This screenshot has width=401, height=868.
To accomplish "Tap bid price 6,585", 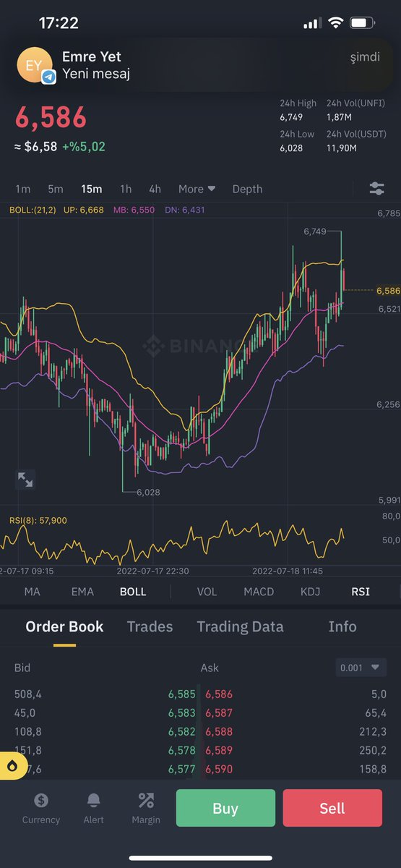I will point(182,694).
